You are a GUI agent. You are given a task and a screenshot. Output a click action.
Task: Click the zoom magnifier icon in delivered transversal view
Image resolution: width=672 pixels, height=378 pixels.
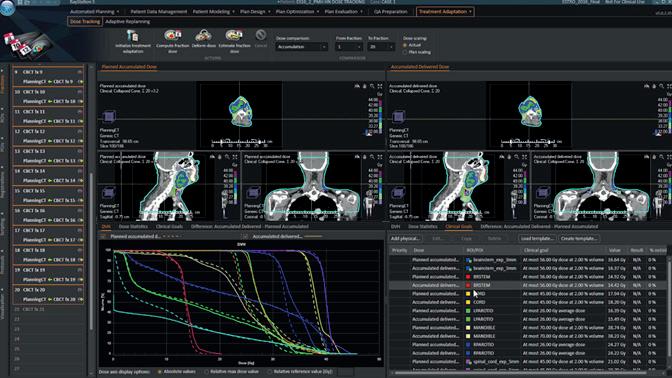[662, 86]
